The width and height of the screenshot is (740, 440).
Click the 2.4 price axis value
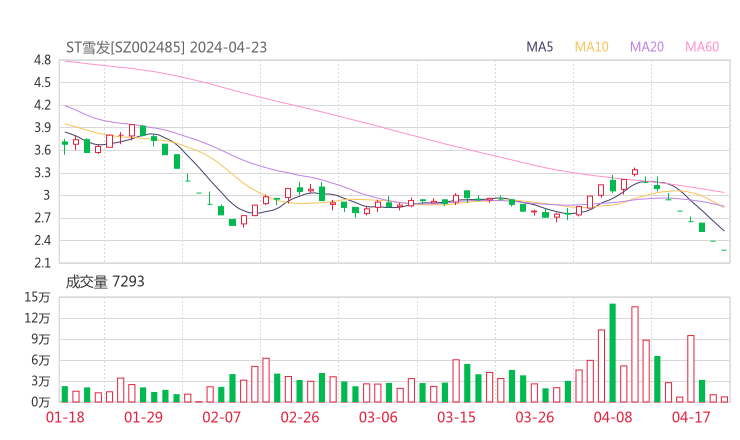coord(42,240)
